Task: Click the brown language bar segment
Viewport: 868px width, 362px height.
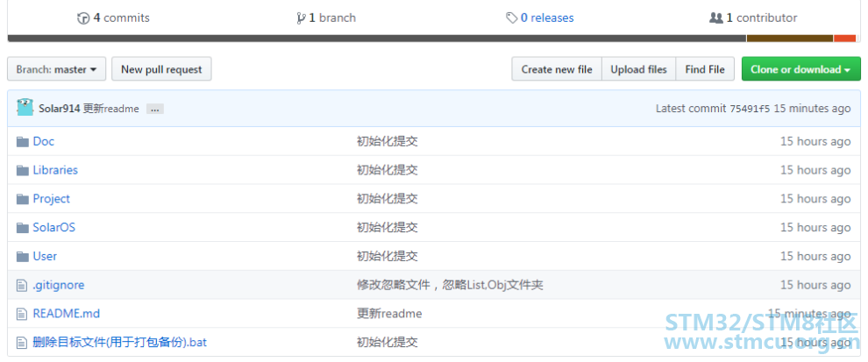Action: click(x=790, y=39)
